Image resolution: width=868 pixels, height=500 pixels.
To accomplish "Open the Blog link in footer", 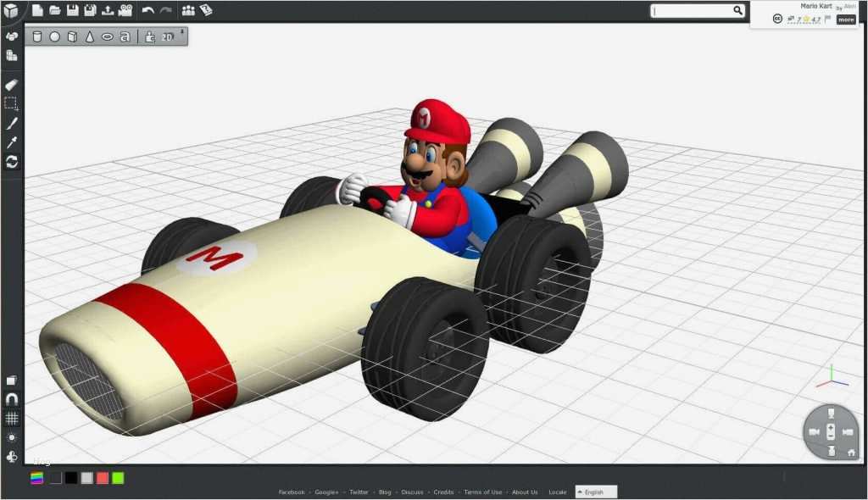I will (x=385, y=492).
